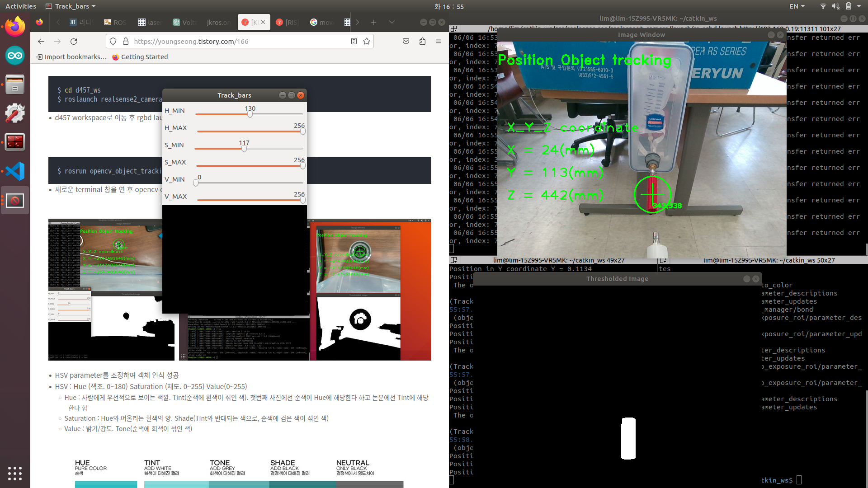868x488 pixels.
Task: Click the H_MIN slider handle
Action: click(250, 114)
